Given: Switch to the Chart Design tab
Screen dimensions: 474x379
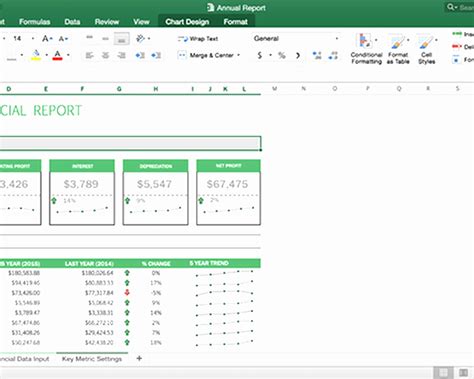Looking at the screenshot, I should tap(187, 22).
